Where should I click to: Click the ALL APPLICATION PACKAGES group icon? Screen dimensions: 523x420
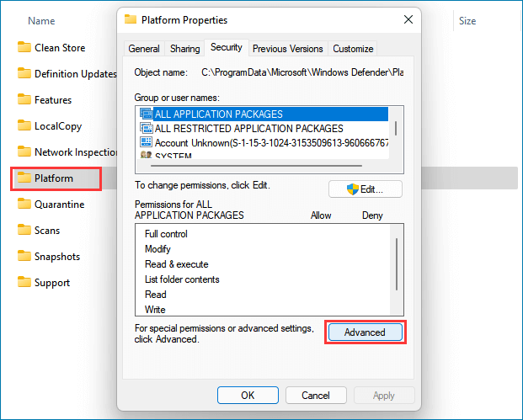pos(145,114)
